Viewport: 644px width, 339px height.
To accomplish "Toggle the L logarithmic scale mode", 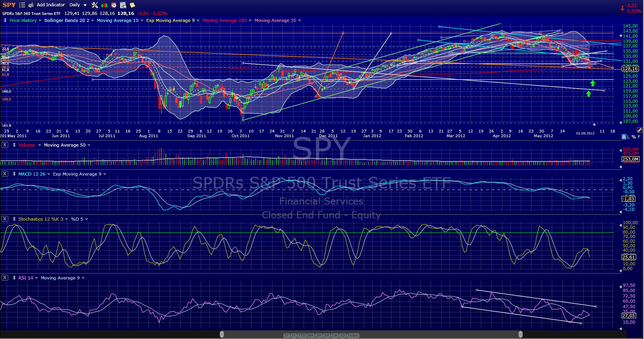I will (629, 137).
